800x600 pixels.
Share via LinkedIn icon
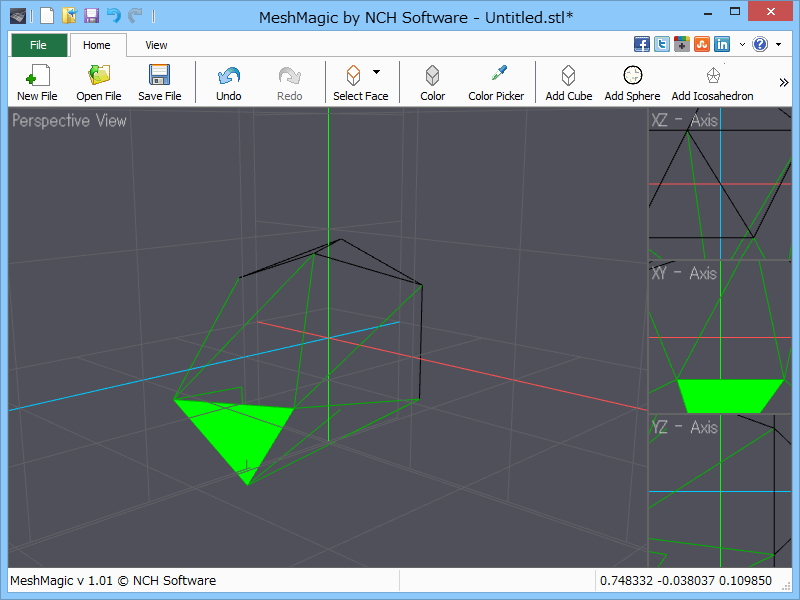[x=722, y=44]
